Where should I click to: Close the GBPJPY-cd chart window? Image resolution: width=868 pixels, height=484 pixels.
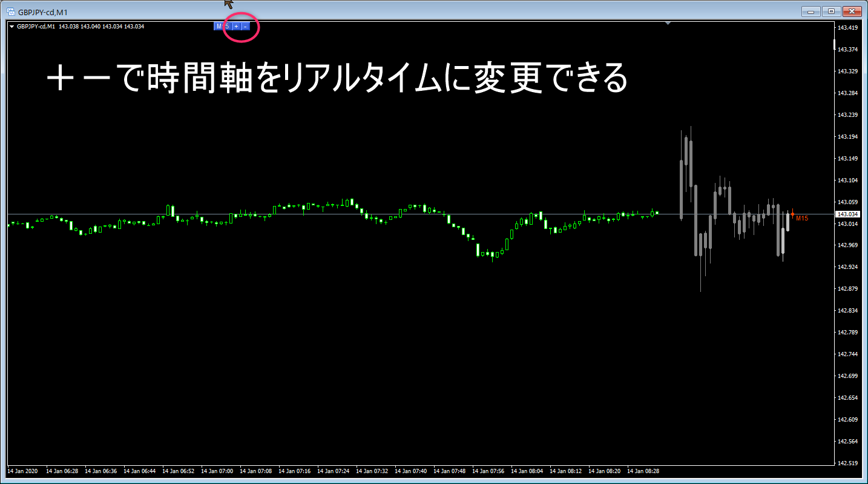(852, 12)
